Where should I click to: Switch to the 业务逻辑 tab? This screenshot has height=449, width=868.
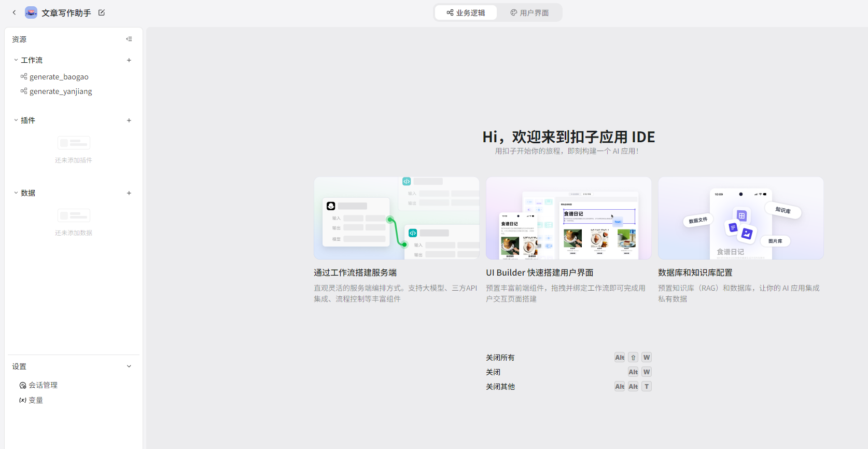(466, 12)
